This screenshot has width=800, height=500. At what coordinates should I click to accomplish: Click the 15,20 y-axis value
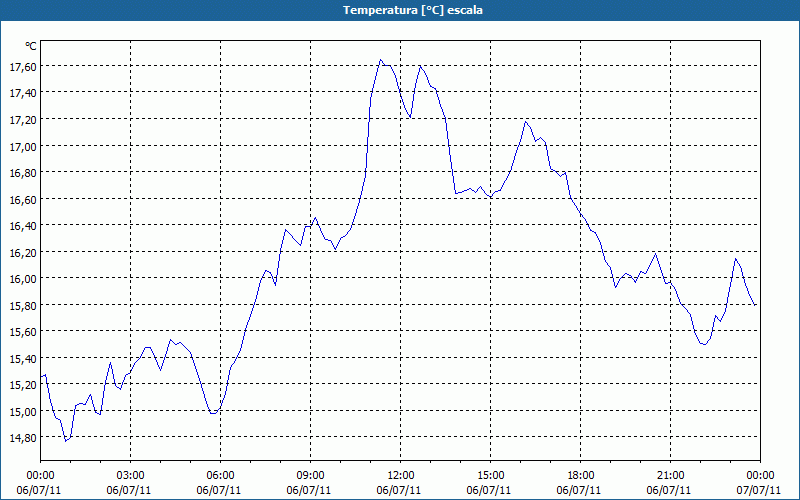(x=23, y=385)
